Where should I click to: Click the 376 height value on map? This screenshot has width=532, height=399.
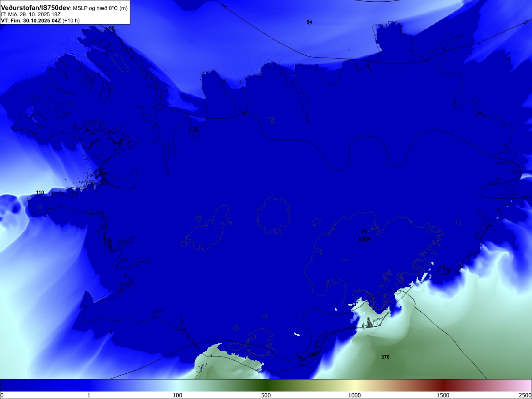point(385,357)
